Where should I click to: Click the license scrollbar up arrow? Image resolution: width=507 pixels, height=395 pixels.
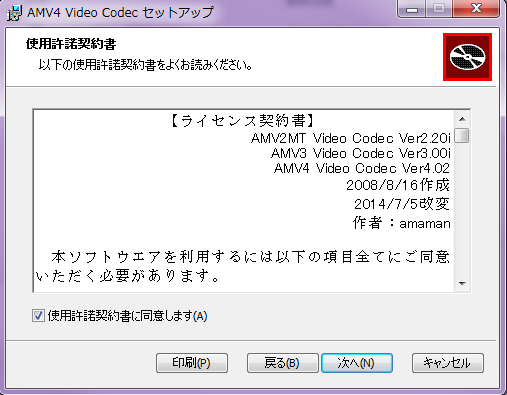[462, 119]
